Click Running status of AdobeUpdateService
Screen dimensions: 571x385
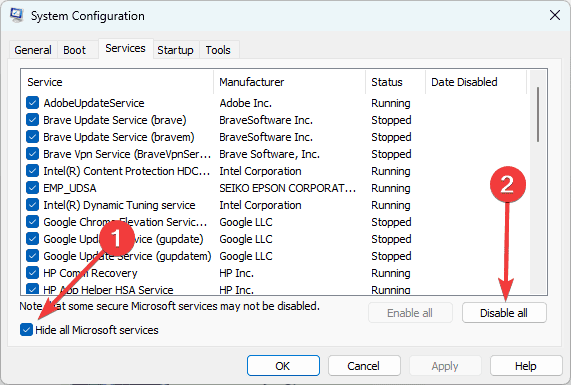tap(391, 103)
